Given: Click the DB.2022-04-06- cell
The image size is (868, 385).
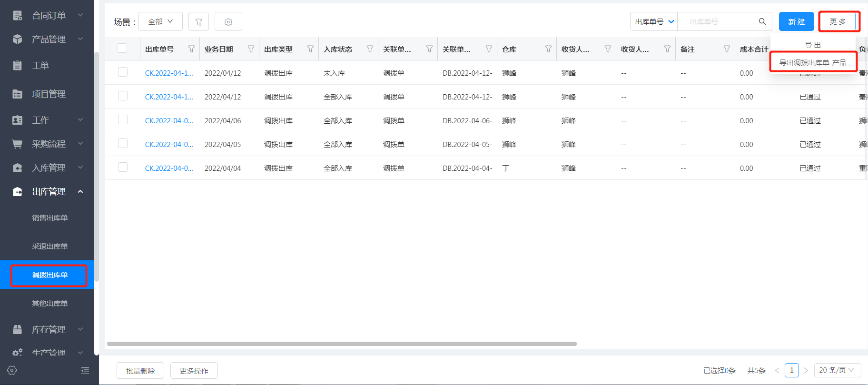Looking at the screenshot, I should click(467, 120).
